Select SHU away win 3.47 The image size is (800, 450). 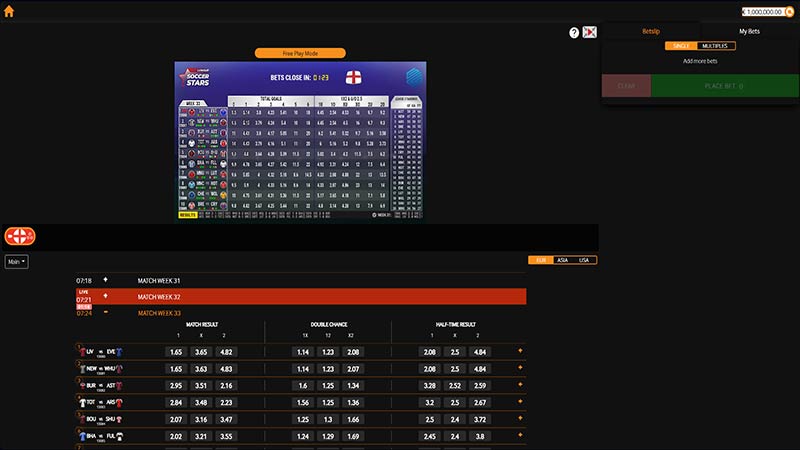[x=226, y=419]
